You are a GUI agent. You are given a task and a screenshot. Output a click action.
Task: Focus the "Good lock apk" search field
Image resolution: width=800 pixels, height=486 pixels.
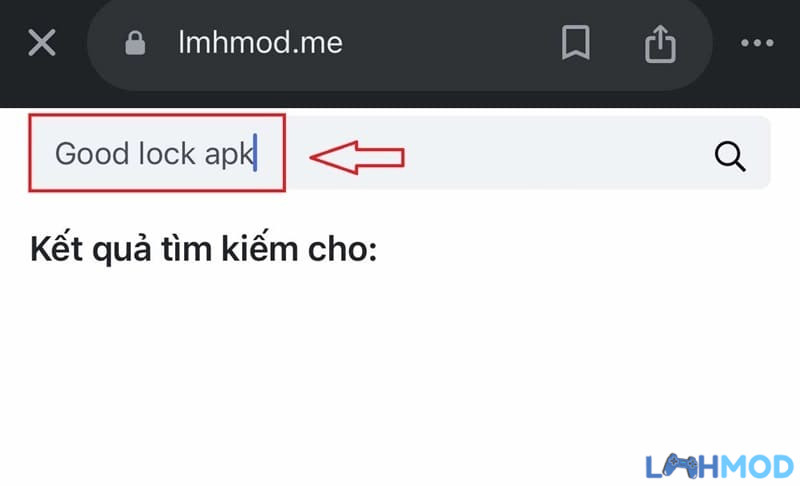pyautogui.click(x=399, y=153)
